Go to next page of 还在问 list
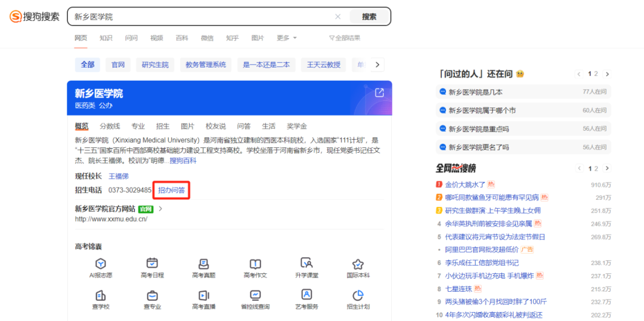Viewport: 644px width, 321px height. (x=608, y=74)
